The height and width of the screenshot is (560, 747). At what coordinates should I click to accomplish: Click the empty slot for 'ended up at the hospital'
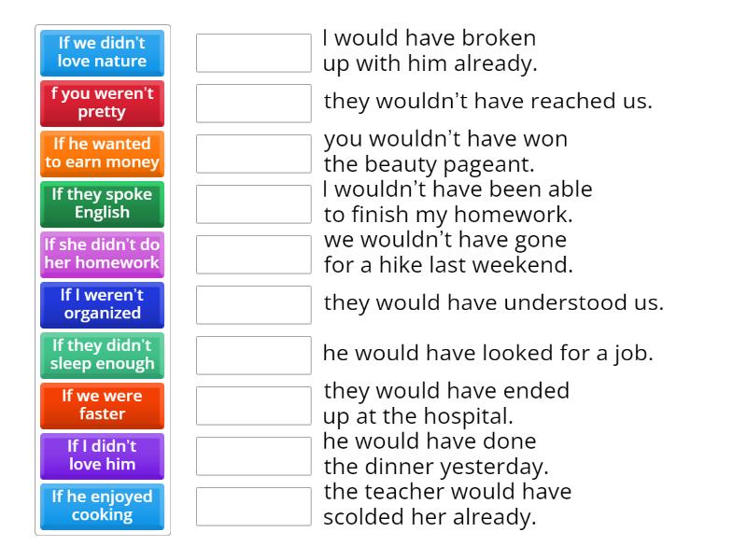point(254,406)
